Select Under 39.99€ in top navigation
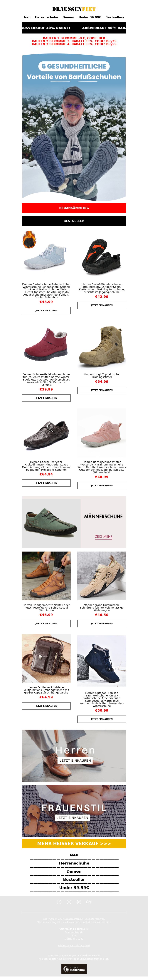 [x=90, y=17]
